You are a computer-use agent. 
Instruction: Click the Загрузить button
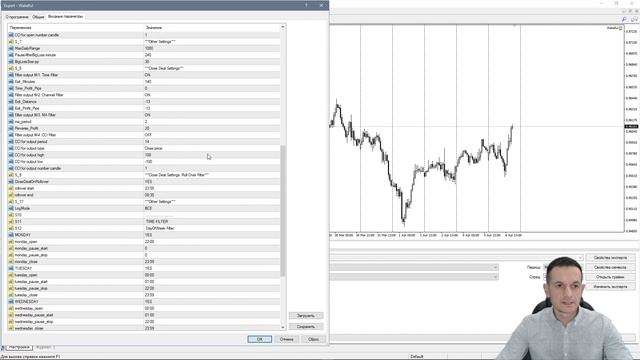point(306,316)
